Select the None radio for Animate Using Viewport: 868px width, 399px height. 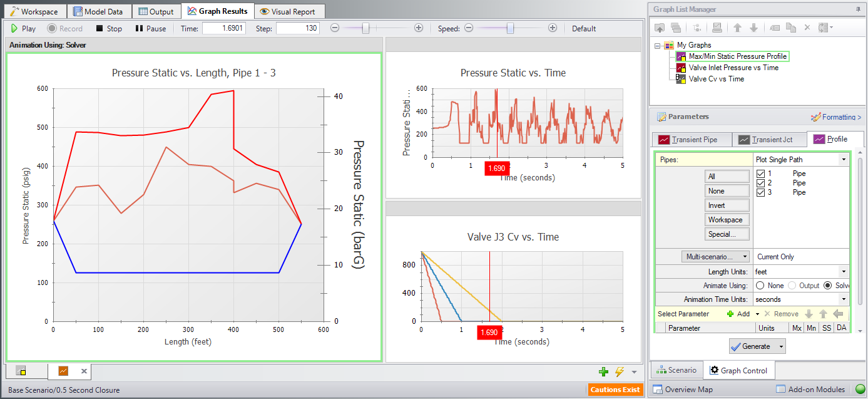click(x=762, y=286)
